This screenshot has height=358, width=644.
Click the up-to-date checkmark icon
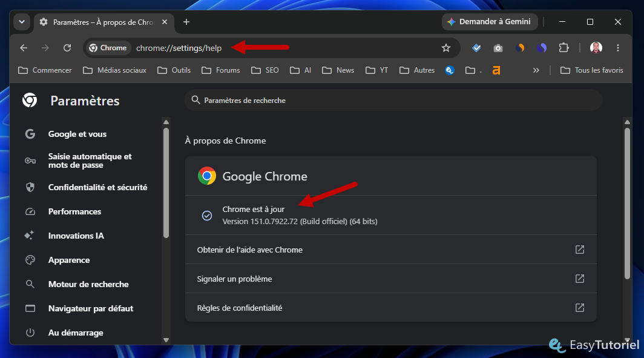click(x=207, y=216)
